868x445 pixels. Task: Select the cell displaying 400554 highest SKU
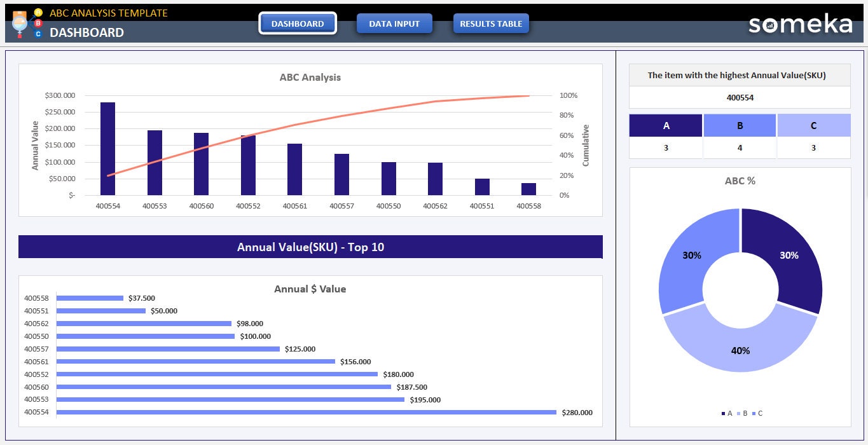tap(740, 97)
